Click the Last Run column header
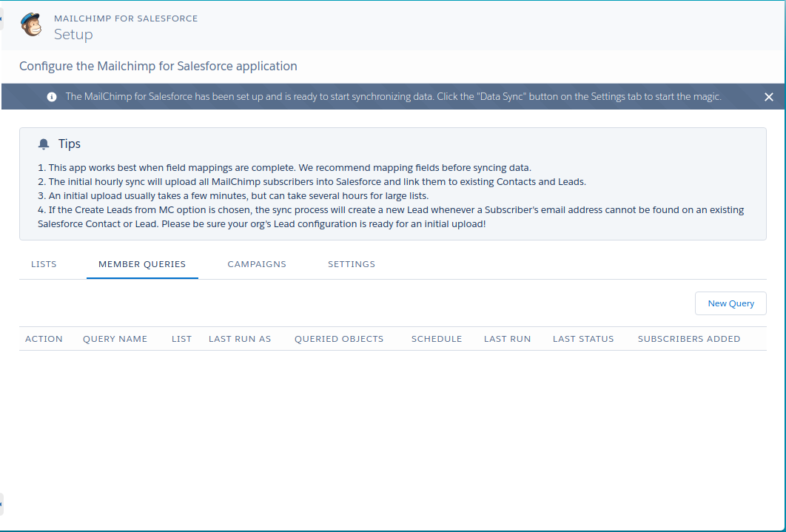The image size is (786, 532). point(507,339)
